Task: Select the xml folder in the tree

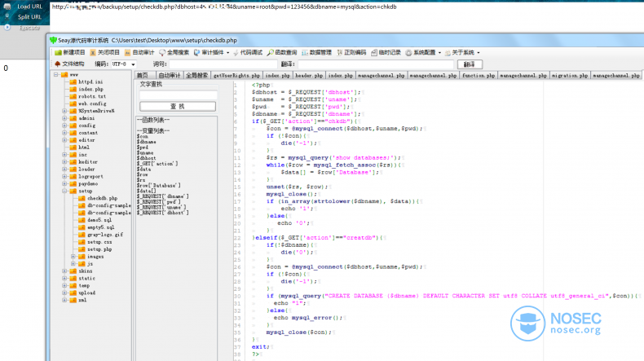Action: [x=82, y=300]
